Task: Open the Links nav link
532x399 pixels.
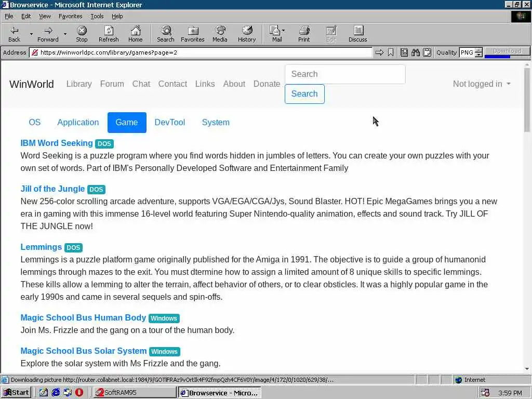Action: point(205,84)
